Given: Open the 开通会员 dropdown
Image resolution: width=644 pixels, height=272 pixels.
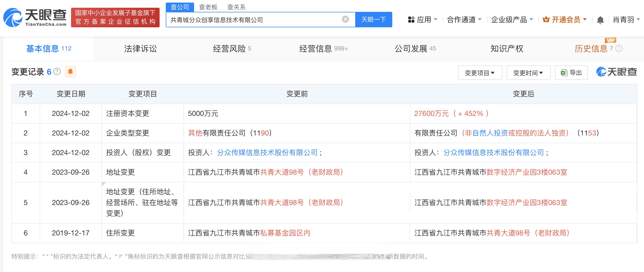Looking at the screenshot, I should (564, 20).
